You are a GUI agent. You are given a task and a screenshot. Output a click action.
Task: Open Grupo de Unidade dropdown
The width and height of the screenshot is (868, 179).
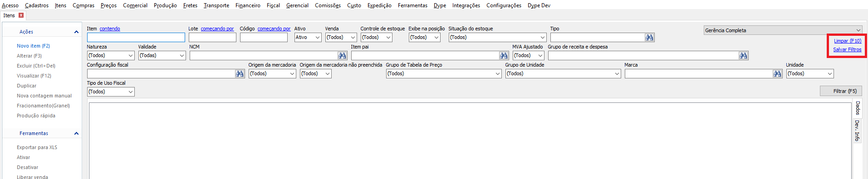(563, 74)
